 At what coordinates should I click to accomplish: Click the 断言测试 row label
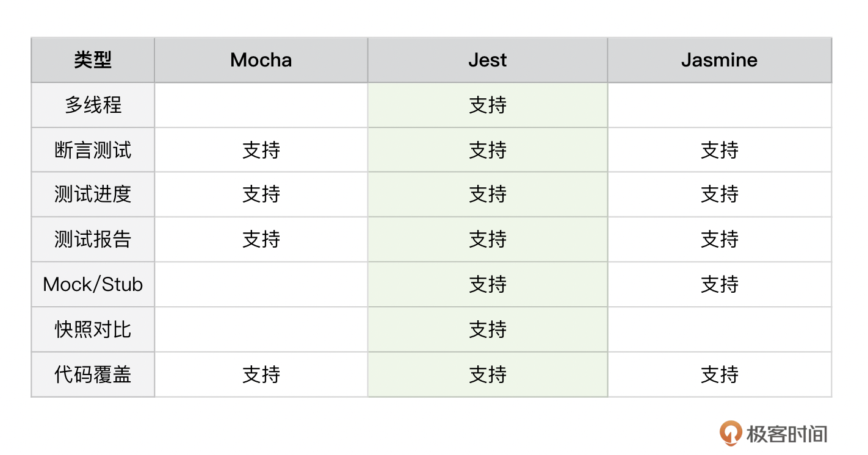point(93,150)
